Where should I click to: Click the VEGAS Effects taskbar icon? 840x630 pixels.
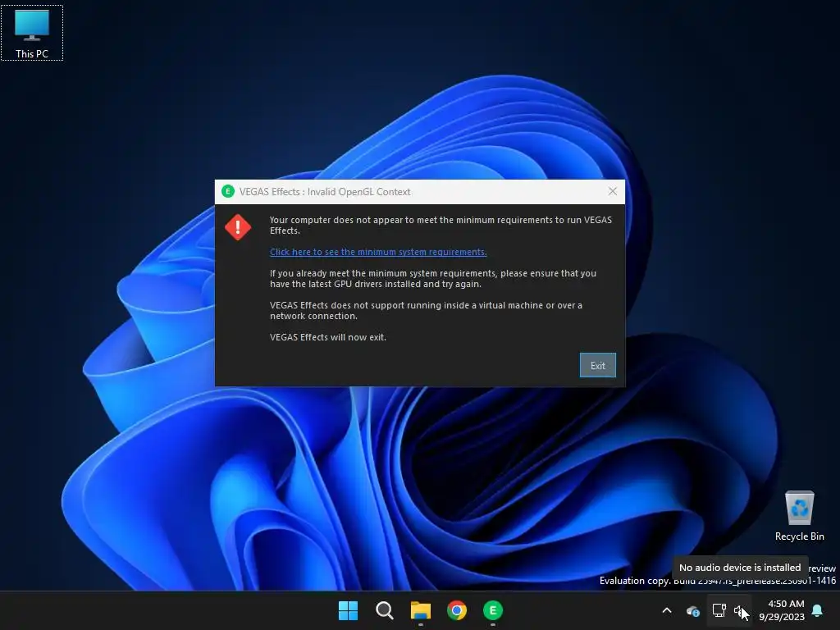493,610
